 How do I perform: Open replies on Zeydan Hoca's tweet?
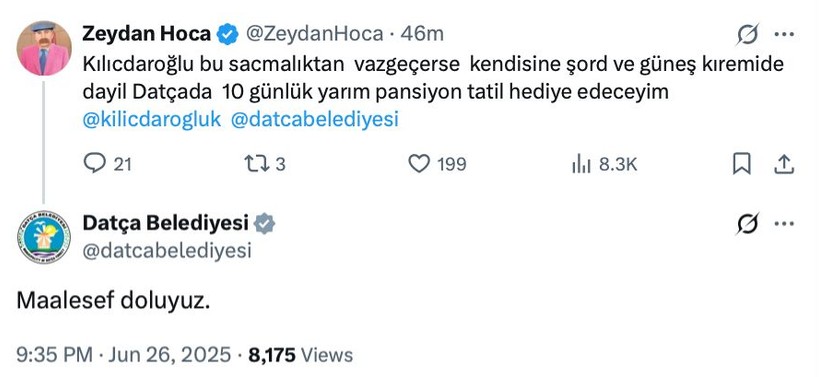tap(107, 165)
